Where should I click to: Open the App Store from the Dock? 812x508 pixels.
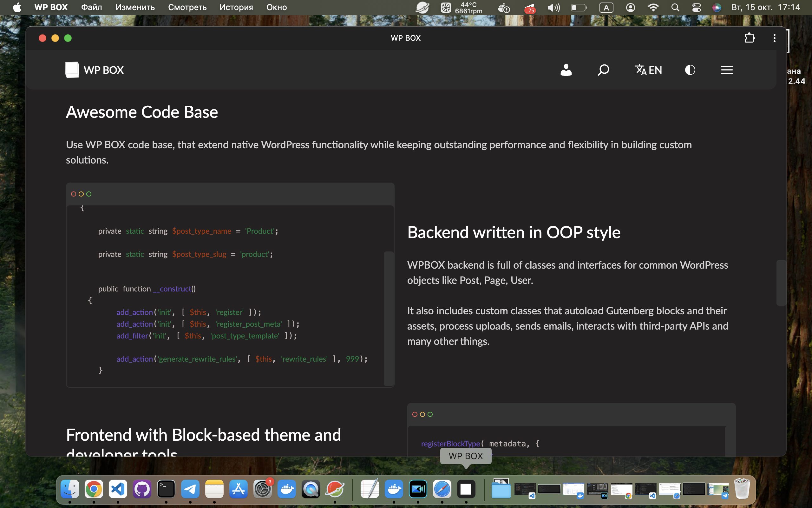[239, 489]
